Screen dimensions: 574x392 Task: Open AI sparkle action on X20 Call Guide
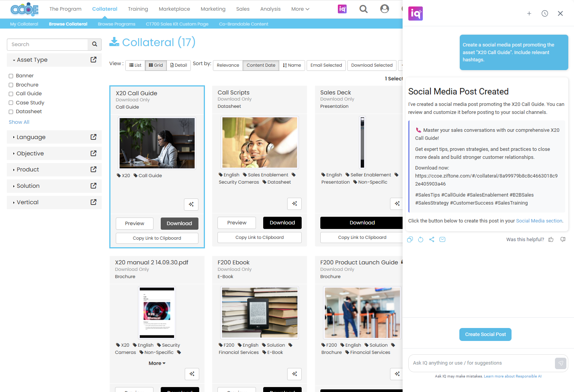[191, 205]
